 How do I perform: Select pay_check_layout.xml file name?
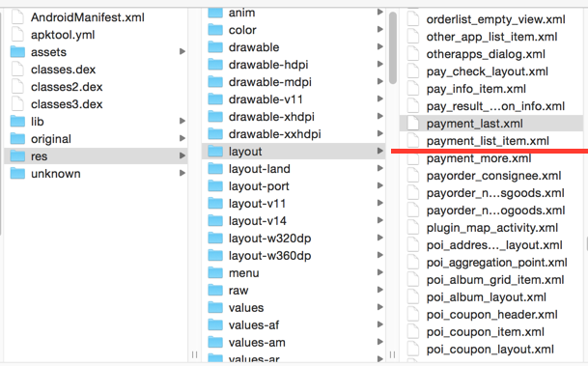(x=488, y=71)
